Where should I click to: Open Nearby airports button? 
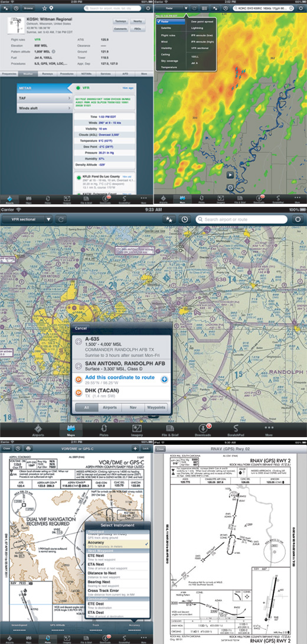pyautogui.click(x=138, y=21)
